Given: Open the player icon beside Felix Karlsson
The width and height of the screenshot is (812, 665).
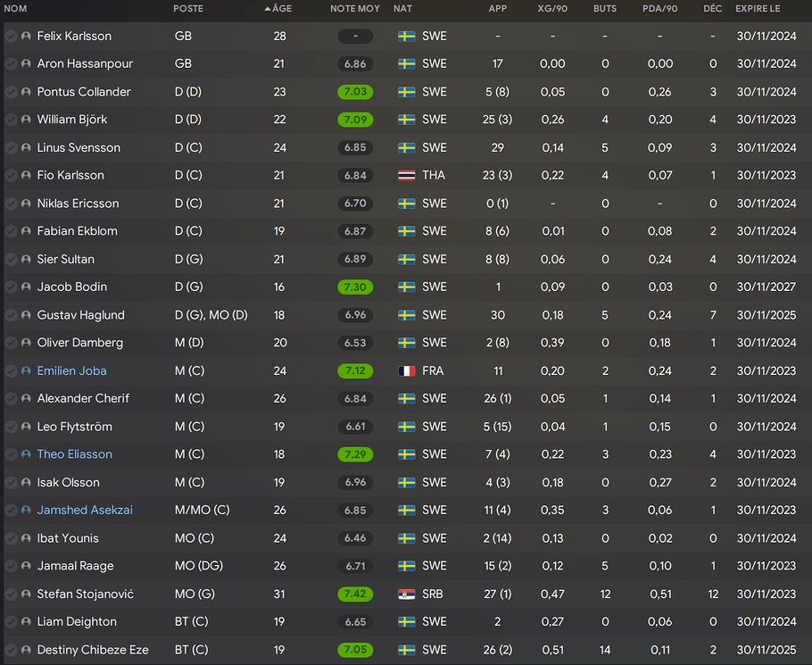Looking at the screenshot, I should point(26,37).
